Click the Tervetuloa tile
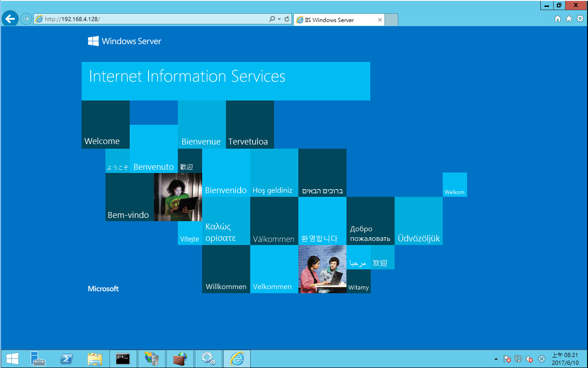The image size is (588, 368). click(250, 124)
